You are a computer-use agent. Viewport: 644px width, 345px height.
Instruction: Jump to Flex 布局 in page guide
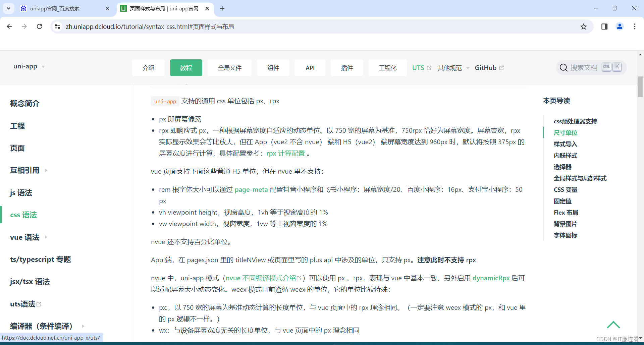click(x=566, y=213)
